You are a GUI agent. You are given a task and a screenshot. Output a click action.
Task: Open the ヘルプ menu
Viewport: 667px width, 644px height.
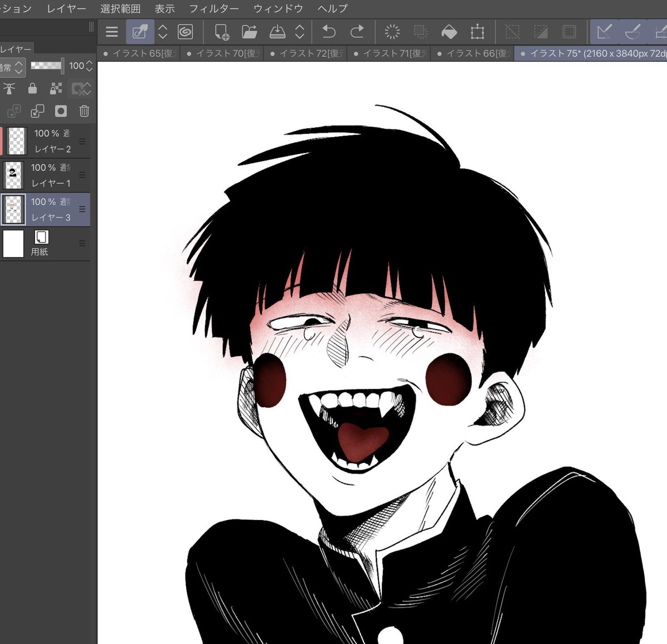(332, 8)
